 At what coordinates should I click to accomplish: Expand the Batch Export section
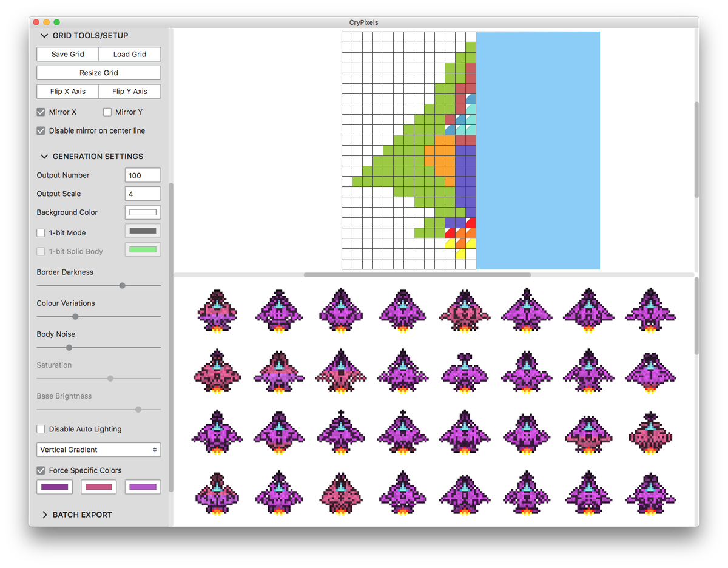tap(44, 515)
